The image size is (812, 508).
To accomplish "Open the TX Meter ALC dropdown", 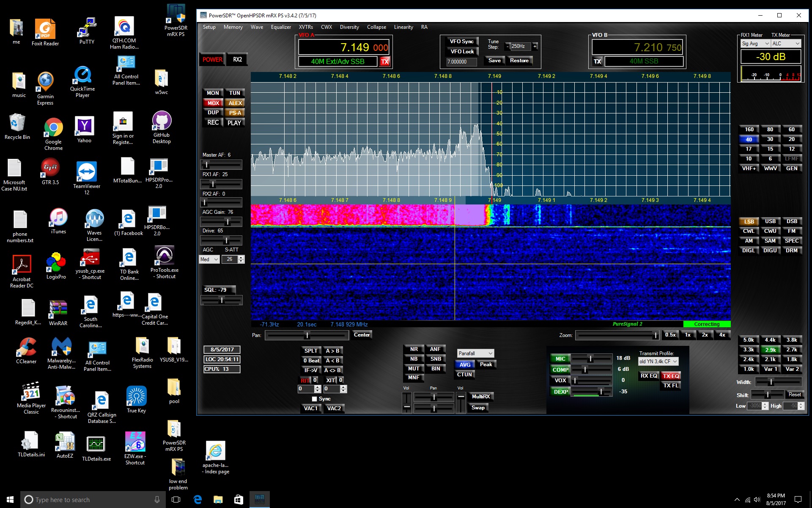I will pos(786,44).
